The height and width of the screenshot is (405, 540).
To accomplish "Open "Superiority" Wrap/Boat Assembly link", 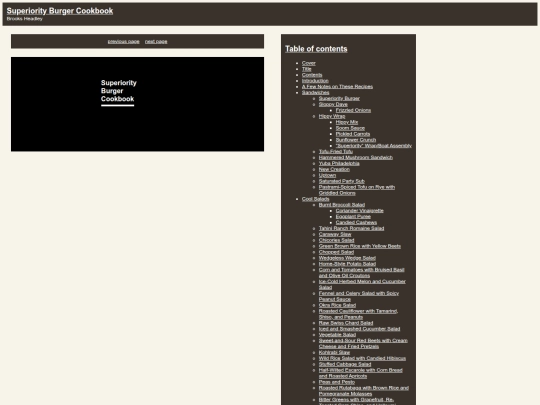I will tap(374, 146).
